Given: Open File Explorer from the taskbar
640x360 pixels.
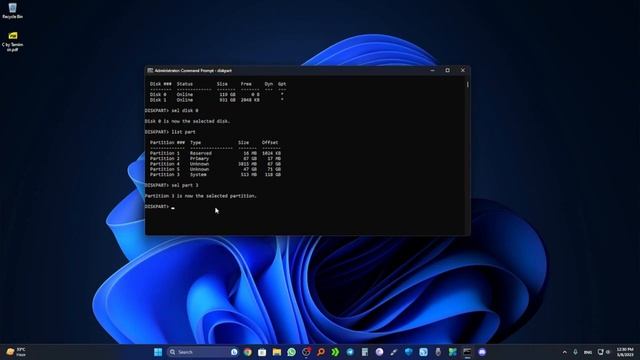Looking at the screenshot, I should [x=277, y=352].
